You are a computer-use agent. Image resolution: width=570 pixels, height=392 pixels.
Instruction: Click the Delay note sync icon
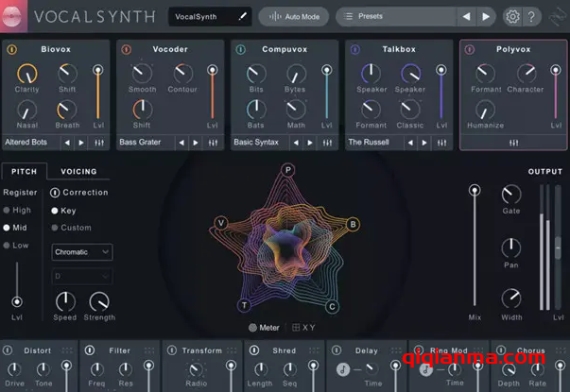342,369
